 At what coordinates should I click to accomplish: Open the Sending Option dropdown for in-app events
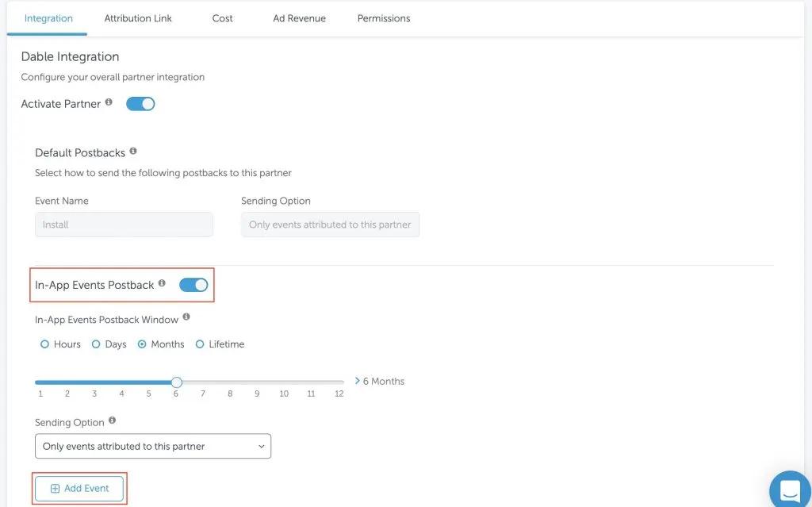point(153,447)
